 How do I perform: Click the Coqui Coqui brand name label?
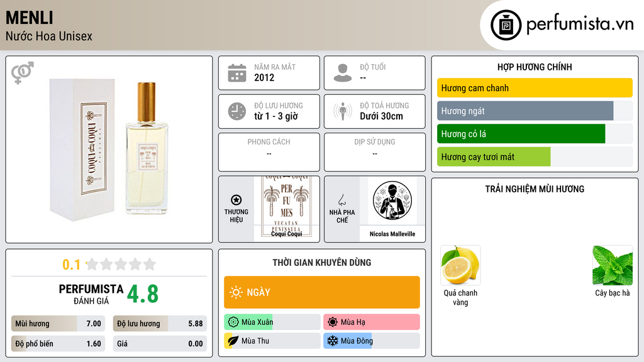click(287, 234)
